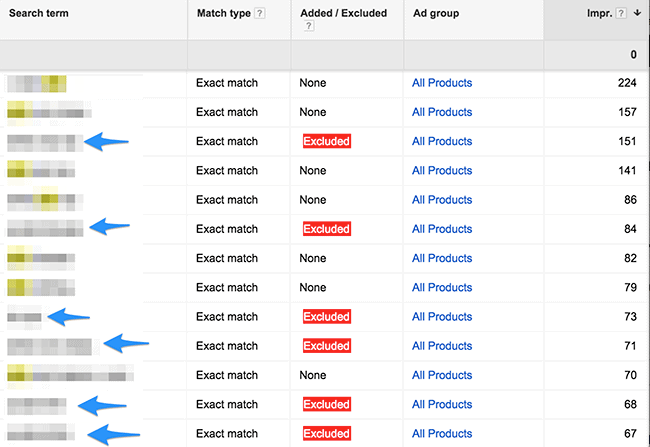
Task: Open All Products link in 68 impressions row
Action: 442,404
